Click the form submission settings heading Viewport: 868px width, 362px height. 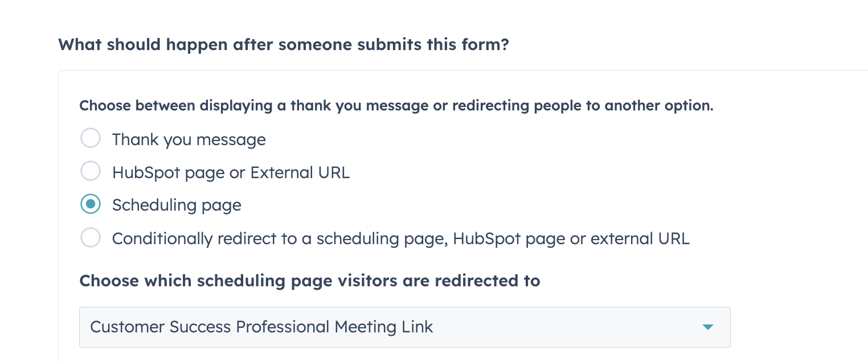[284, 44]
